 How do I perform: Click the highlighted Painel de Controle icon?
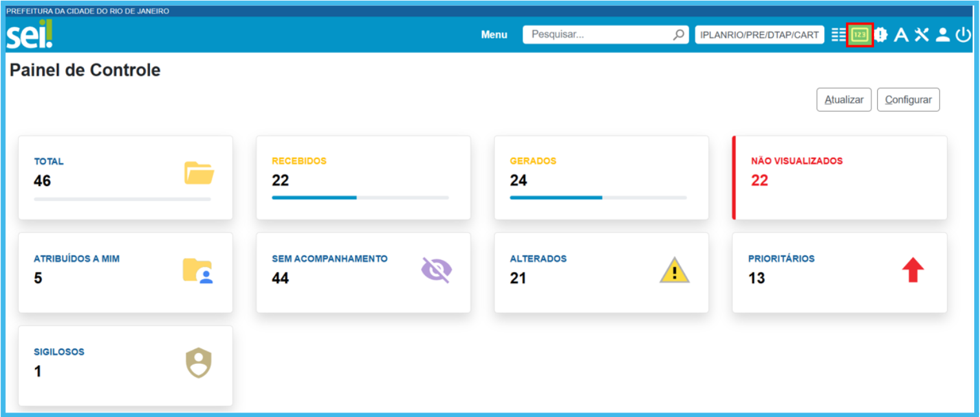pos(860,35)
